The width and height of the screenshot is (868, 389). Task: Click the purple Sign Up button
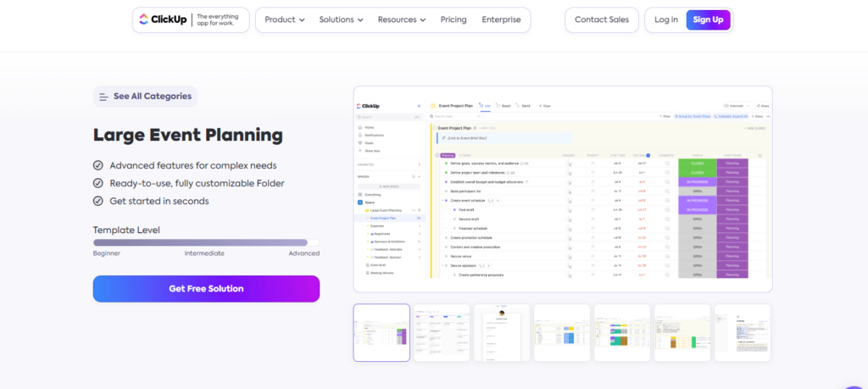708,20
